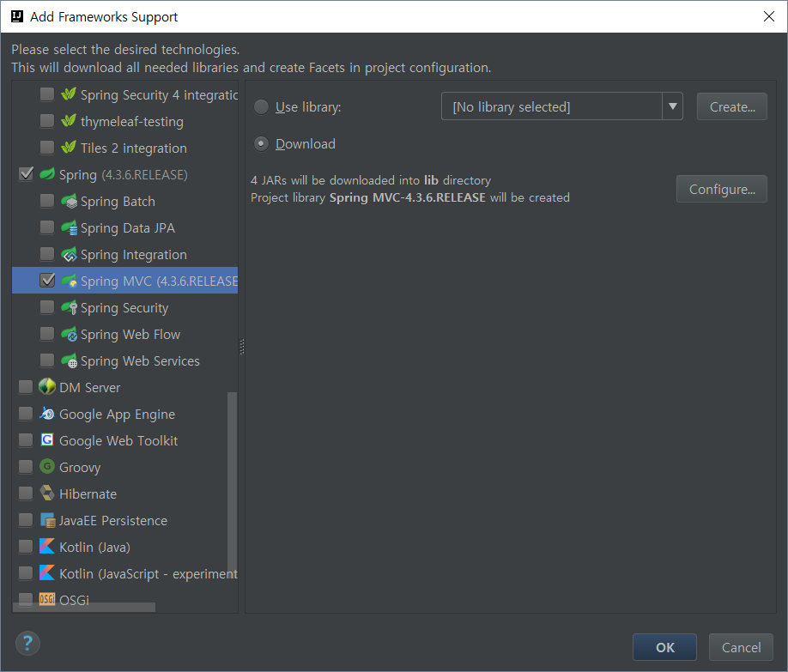
Task: Check the Kotlin (Java) checkbox
Action: [x=26, y=547]
